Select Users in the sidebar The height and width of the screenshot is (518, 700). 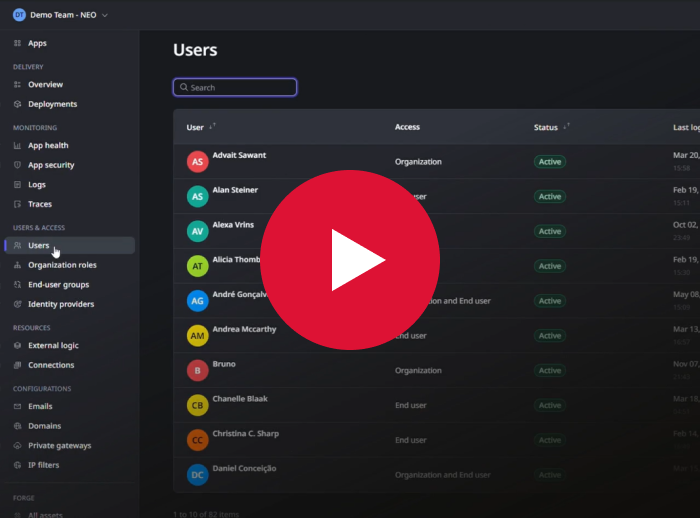tap(70, 245)
